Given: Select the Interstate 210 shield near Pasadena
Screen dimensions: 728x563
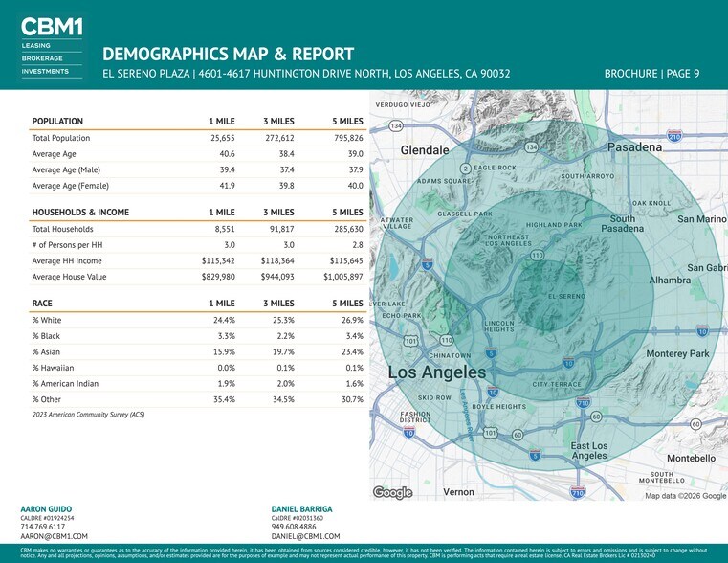Looking at the screenshot, I should (673, 137).
